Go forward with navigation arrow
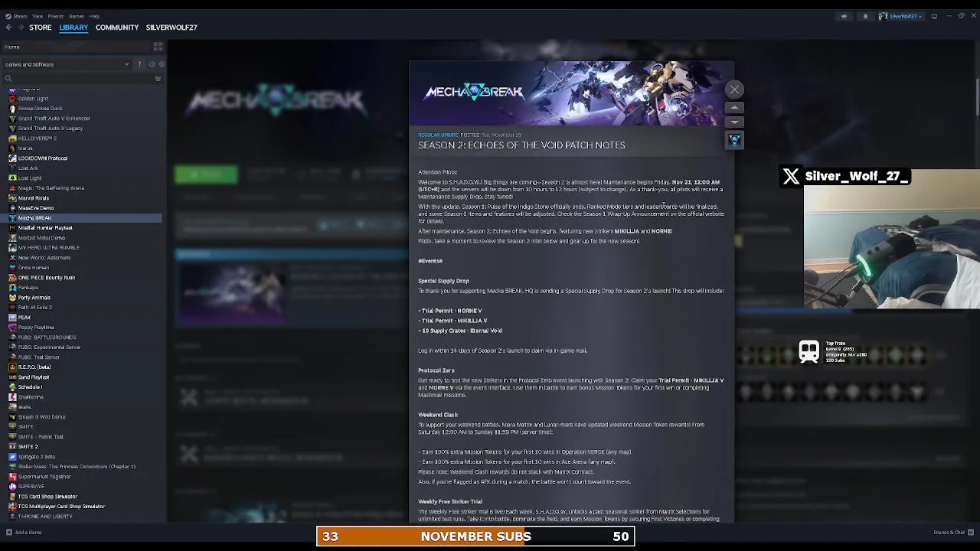 [20, 28]
